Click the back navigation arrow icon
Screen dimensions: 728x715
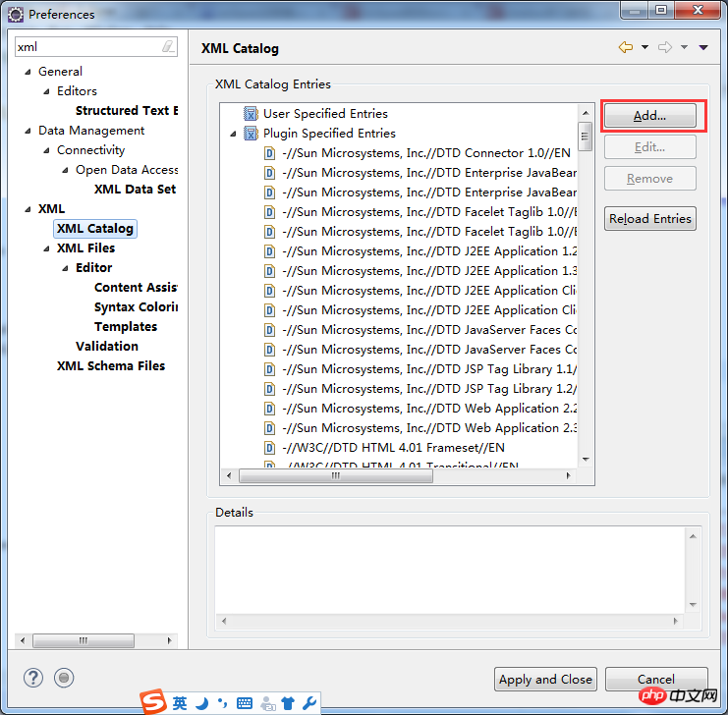(626, 47)
